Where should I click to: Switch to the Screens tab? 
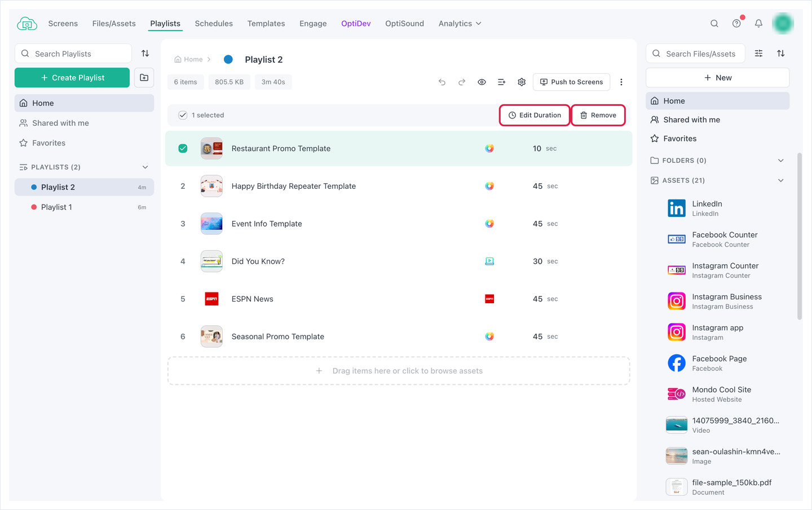point(63,24)
